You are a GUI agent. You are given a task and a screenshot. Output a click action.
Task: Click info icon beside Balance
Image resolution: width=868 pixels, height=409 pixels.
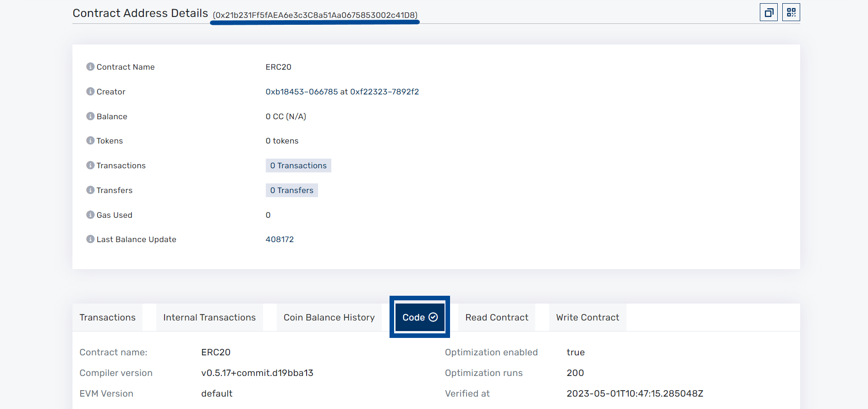point(90,116)
